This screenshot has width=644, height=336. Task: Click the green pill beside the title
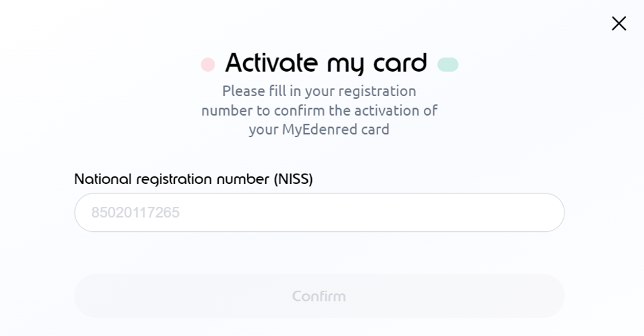click(448, 65)
